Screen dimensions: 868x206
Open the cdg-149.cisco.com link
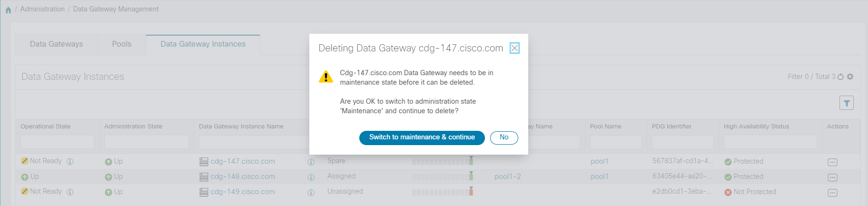[x=243, y=192]
